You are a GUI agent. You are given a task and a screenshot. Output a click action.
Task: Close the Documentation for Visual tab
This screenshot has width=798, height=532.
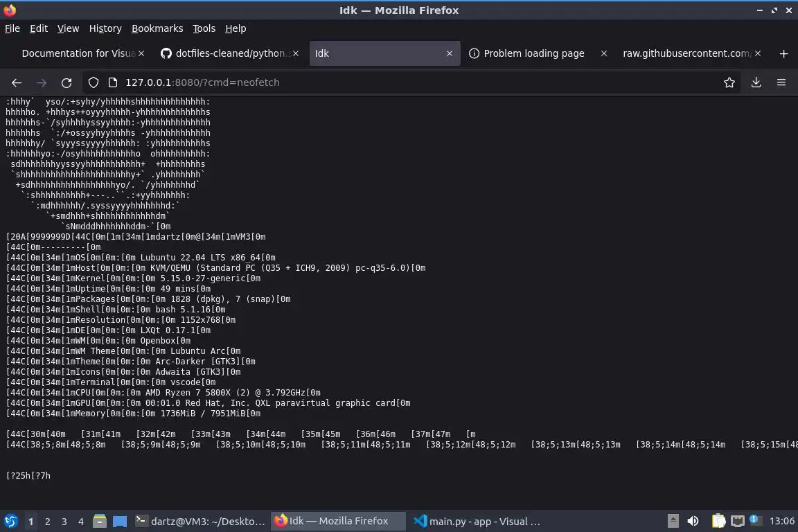pos(141,53)
